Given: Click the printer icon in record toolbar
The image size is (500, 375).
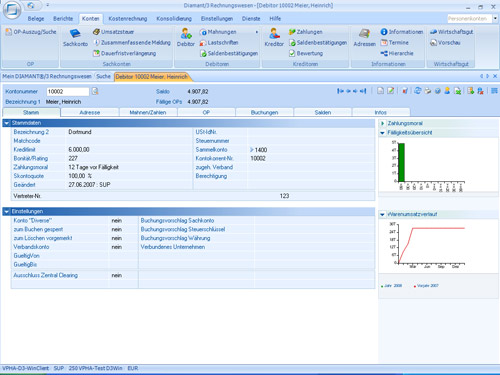Looking at the screenshot, I should (x=428, y=91).
